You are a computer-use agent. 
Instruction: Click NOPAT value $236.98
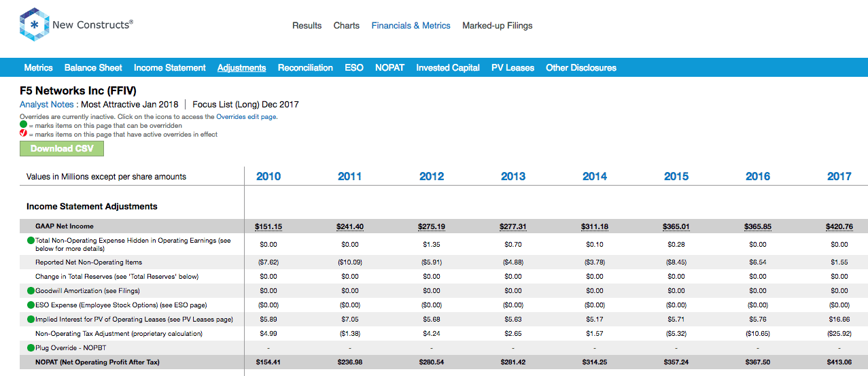coord(350,362)
